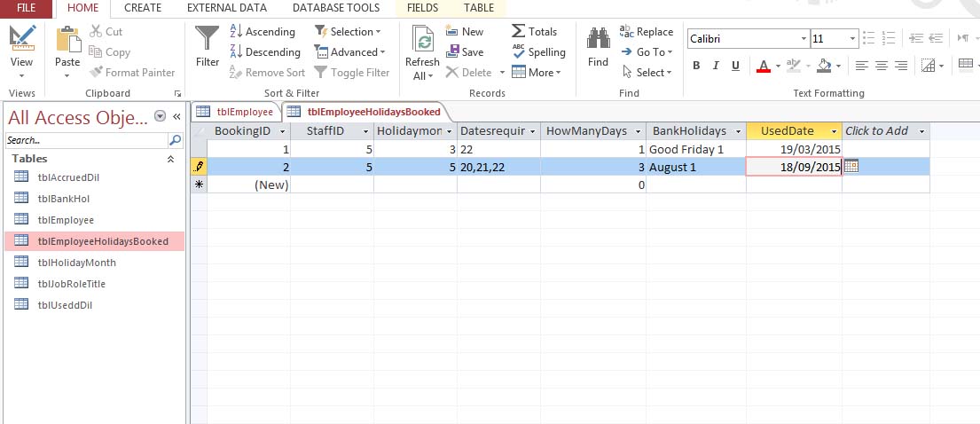This screenshot has width=980, height=424.
Task: Click Remove Sort
Action: tap(267, 73)
